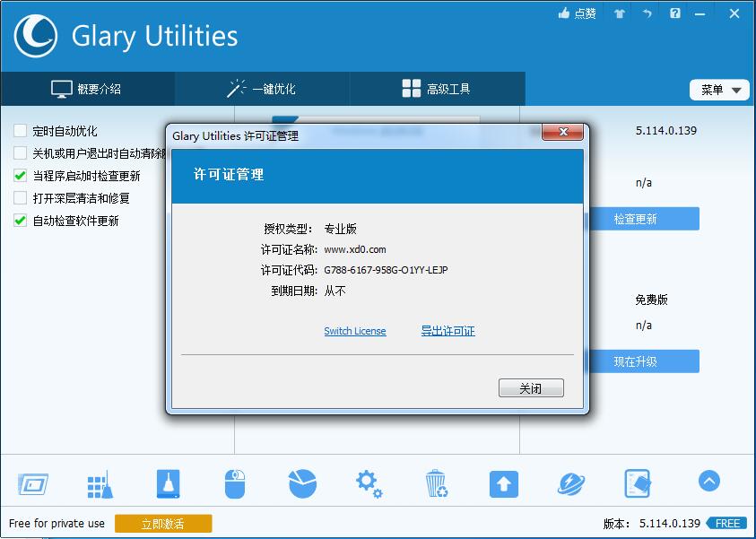Click the Glary Utilities crescent logo
This screenshot has height=539, width=756.
[x=36, y=36]
